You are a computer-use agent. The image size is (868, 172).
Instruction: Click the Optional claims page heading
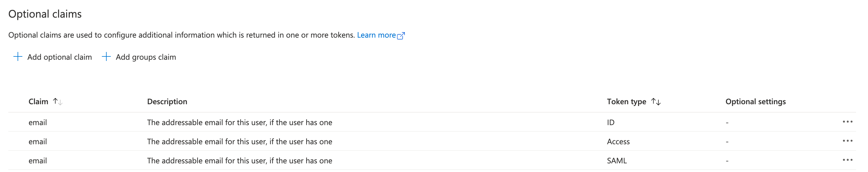click(45, 14)
